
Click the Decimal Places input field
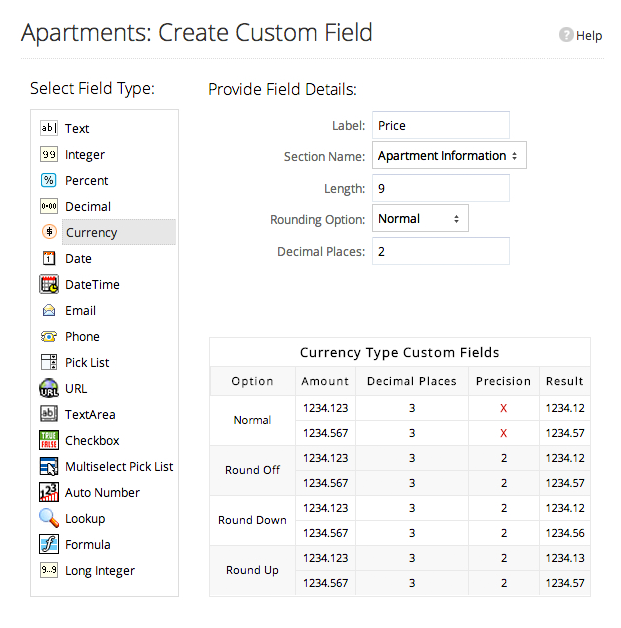[440, 251]
